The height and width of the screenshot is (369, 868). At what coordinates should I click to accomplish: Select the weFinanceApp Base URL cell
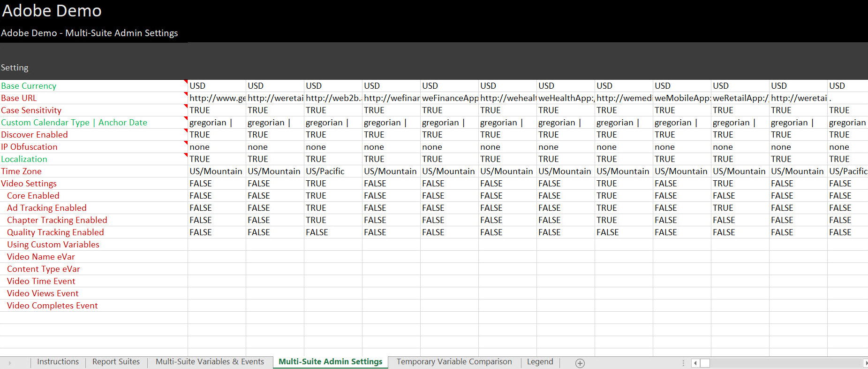coord(449,98)
